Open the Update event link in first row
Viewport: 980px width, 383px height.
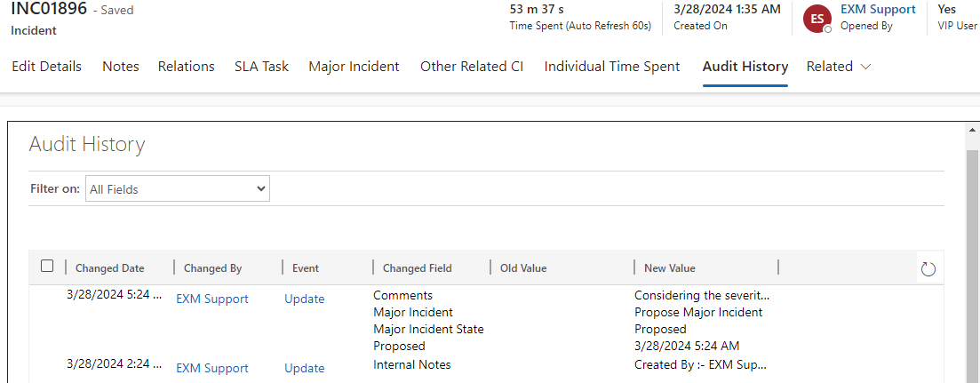tap(305, 299)
